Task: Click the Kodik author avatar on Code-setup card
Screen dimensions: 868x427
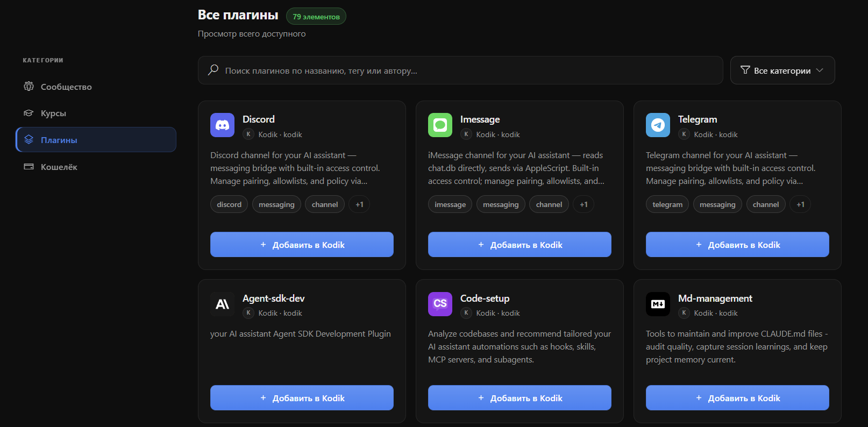Action: click(x=466, y=313)
